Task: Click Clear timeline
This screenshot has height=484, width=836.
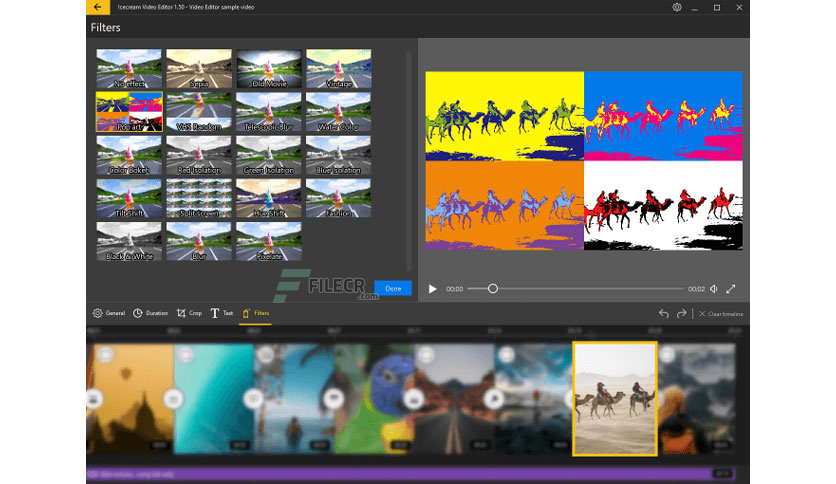Action: click(721, 314)
